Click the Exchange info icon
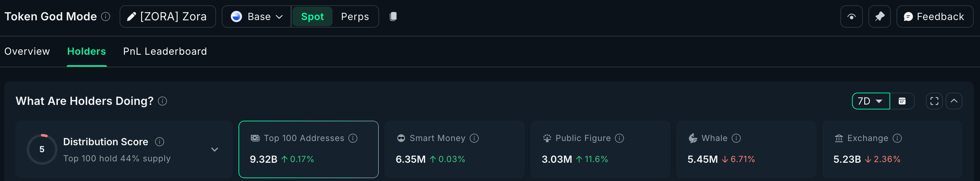Screen dimensions: 980x181 897,138
